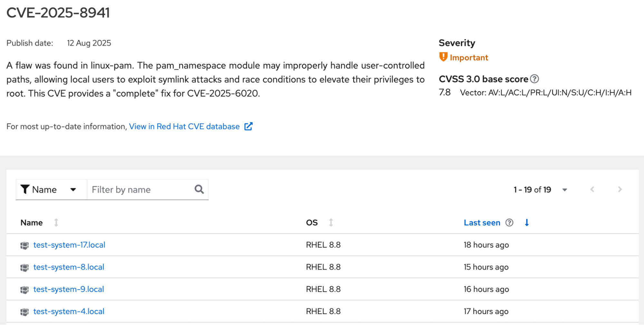Image resolution: width=644 pixels, height=325 pixels.
Task: Click the external link icon beside CVE database
Action: [248, 126]
